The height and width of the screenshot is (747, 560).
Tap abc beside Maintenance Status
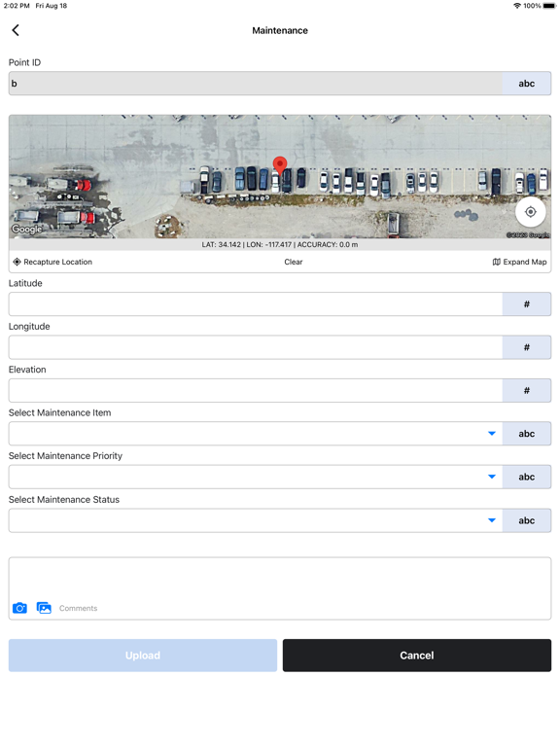point(527,520)
